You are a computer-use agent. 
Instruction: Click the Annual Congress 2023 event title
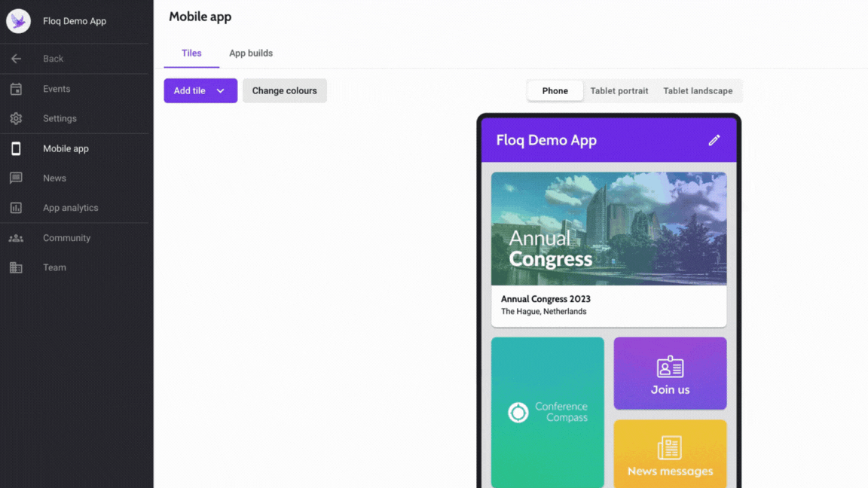(546, 299)
